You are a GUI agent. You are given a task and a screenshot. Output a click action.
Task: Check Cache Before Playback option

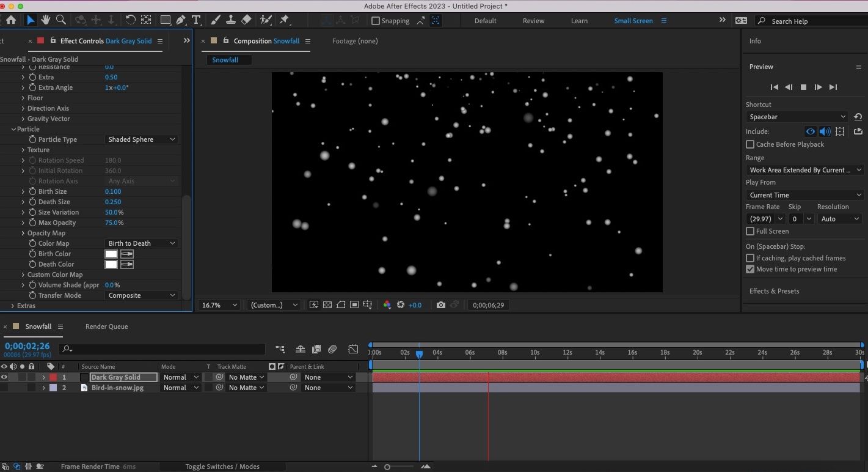750,144
